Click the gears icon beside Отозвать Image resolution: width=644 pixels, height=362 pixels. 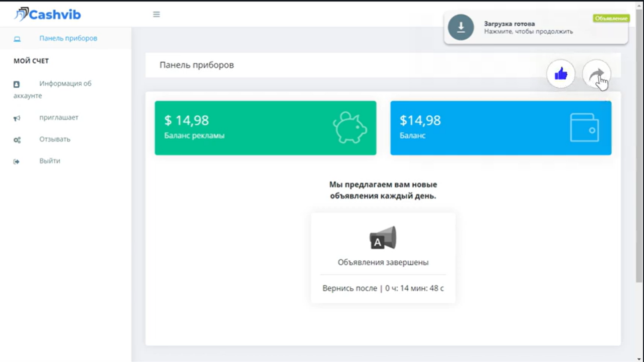click(17, 140)
